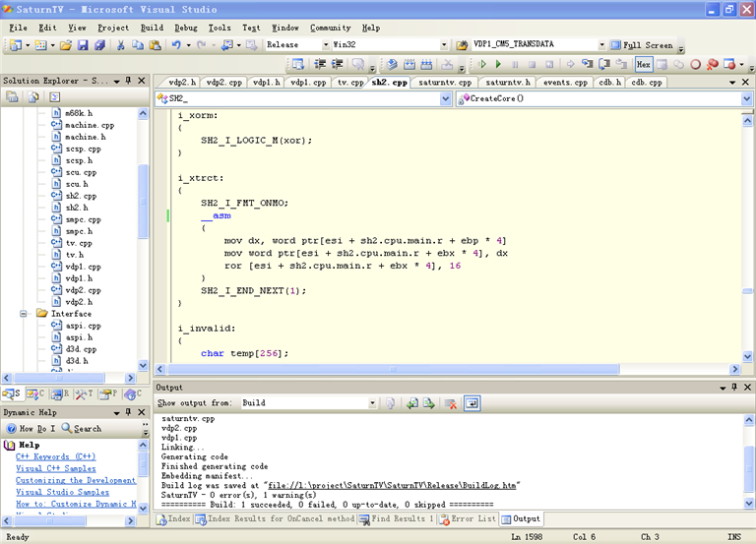Open the Release configuration dropdown
This screenshot has height=544, width=756.
326,45
